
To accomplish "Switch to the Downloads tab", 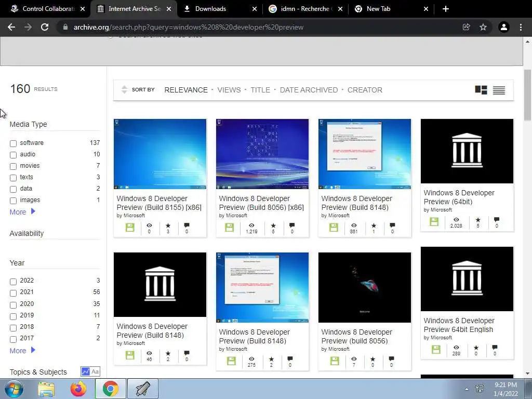I will coord(210,9).
